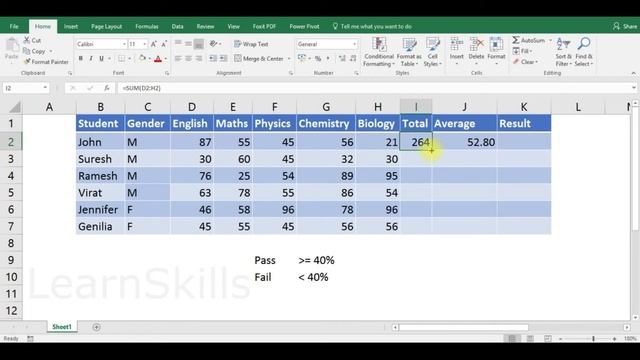
Task: Toggle Wrap Text
Action: point(251,44)
